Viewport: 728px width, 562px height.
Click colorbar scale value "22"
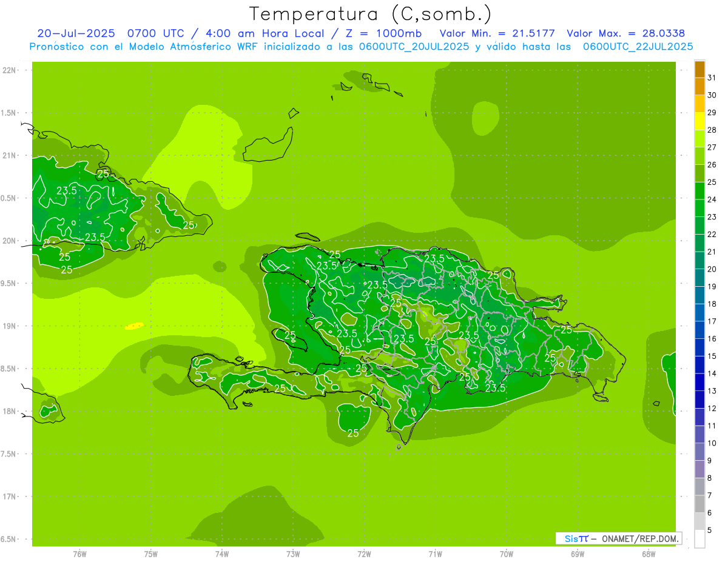coord(712,234)
